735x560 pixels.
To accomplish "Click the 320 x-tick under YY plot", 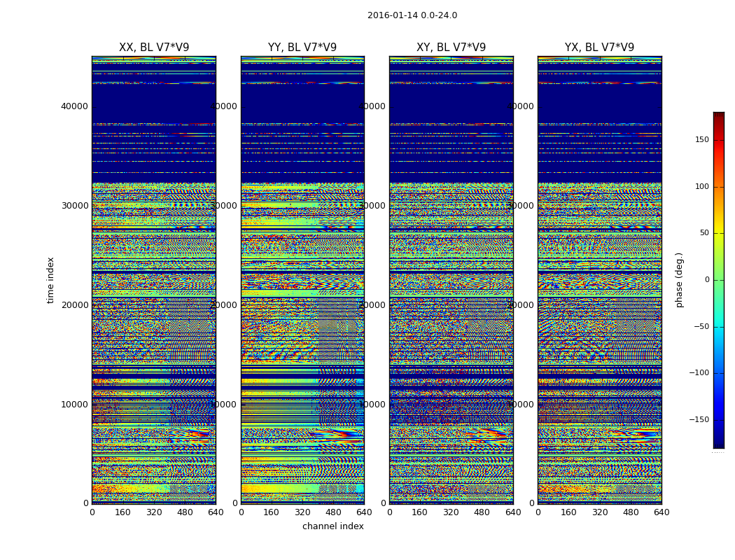I will pos(302,512).
